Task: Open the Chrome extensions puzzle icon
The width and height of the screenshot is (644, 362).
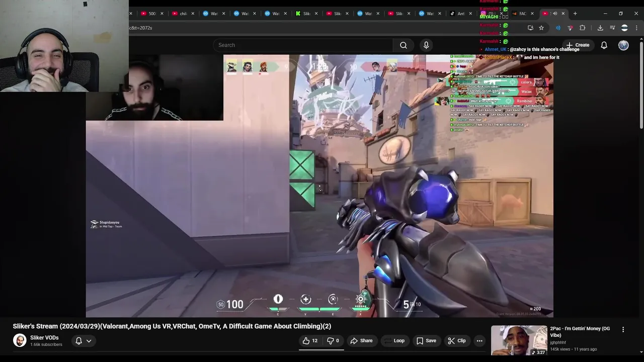Action: [x=582, y=28]
